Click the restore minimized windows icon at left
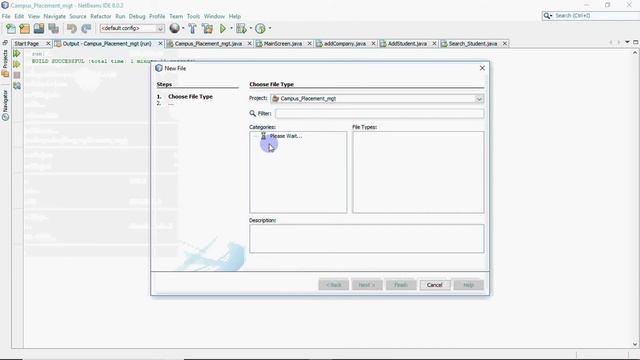This screenshot has width=640, height=360. point(5,42)
